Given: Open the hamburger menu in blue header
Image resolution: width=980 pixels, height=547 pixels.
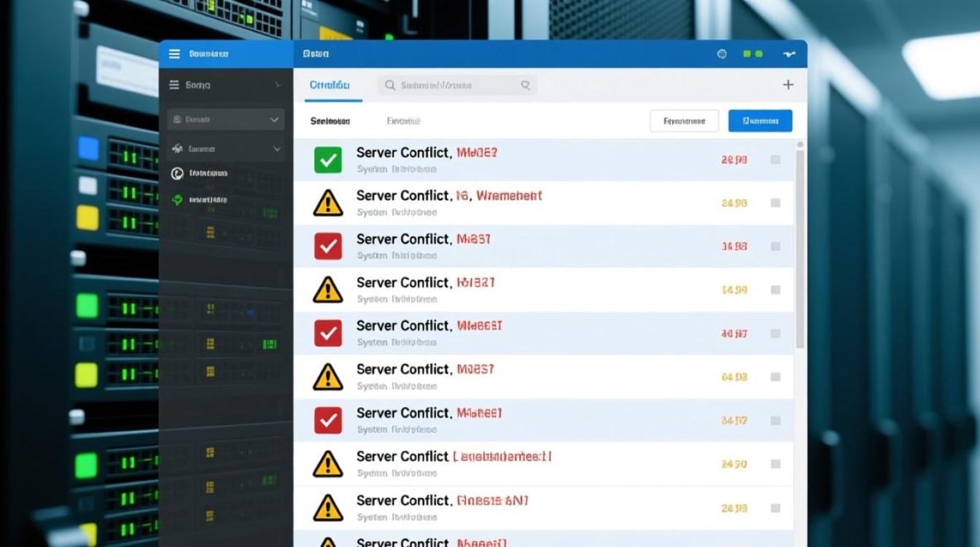Looking at the screenshot, I should [x=174, y=54].
